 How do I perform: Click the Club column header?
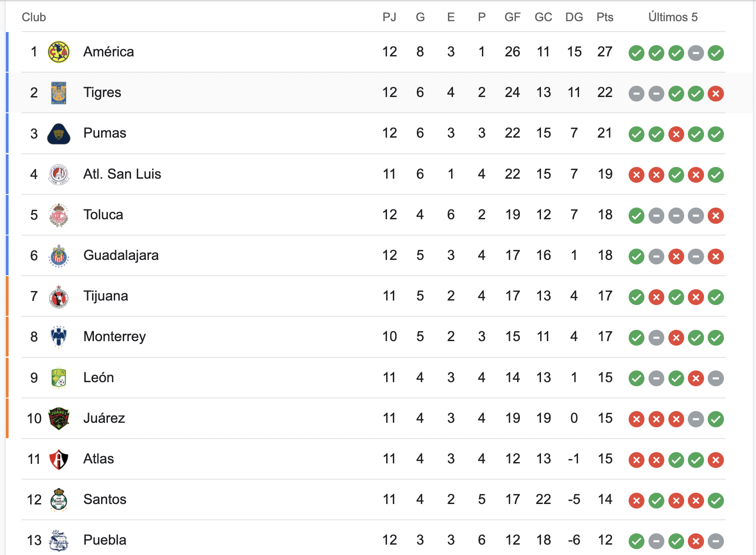coord(34,17)
